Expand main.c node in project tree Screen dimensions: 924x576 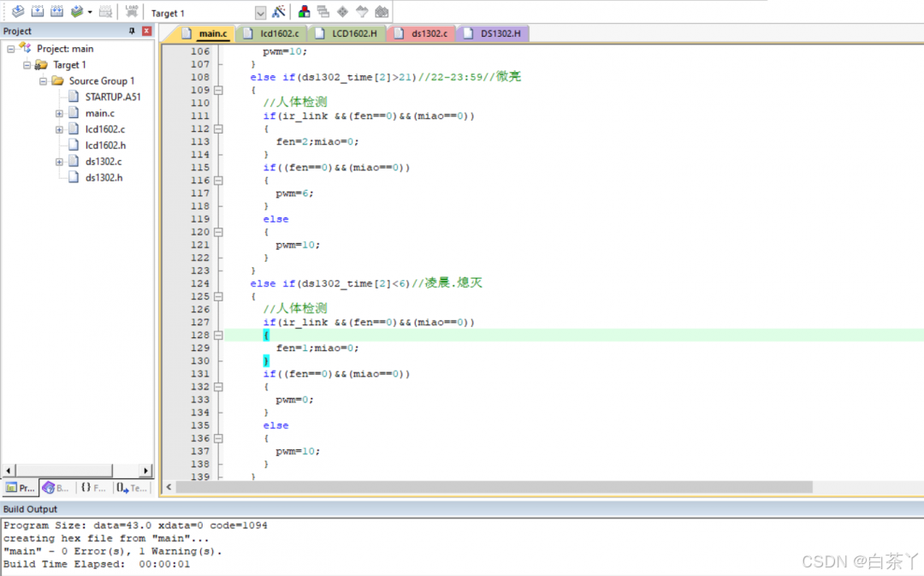coord(59,113)
